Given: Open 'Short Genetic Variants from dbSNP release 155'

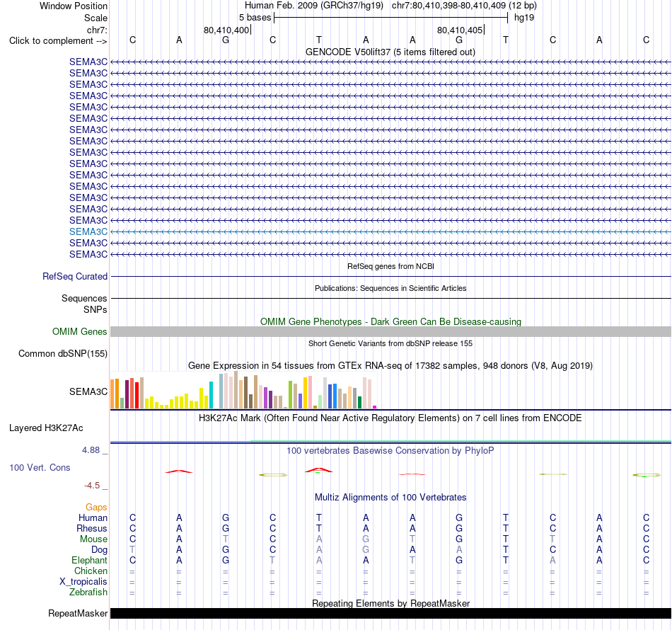Looking at the screenshot, I should tap(390, 343).
